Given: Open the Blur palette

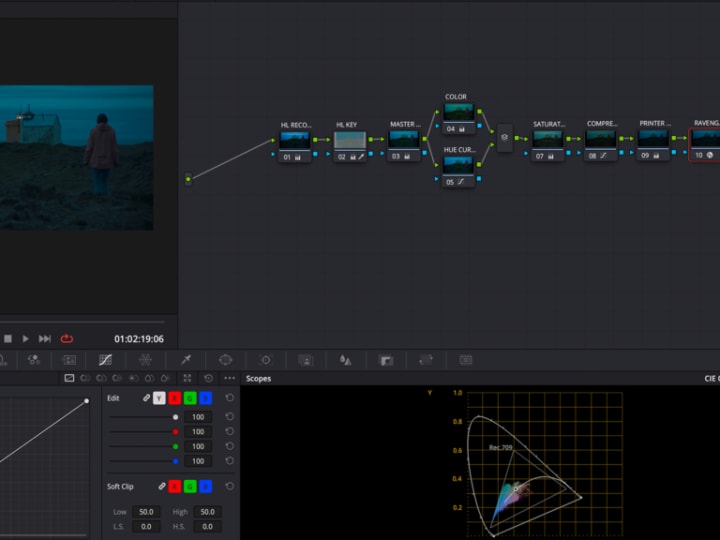Looking at the screenshot, I should click(x=345, y=360).
